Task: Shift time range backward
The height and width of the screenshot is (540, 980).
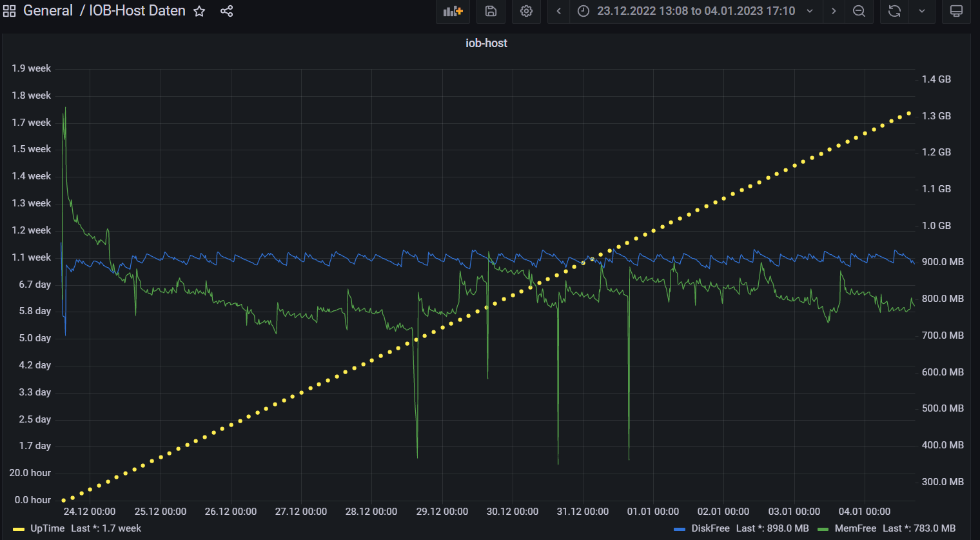Action: 559,11
